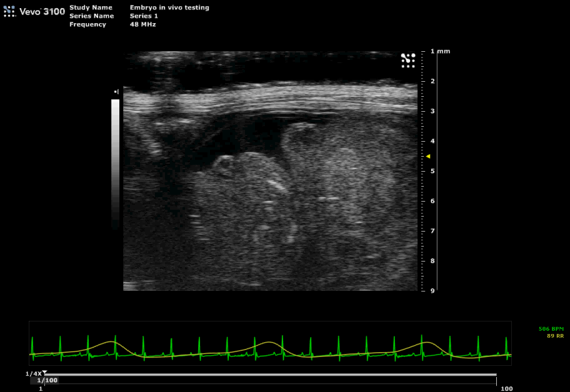Viewport: 570px width, 392px height.
Task: Click the 506 BPM heart rate readout
Action: [x=551, y=329]
